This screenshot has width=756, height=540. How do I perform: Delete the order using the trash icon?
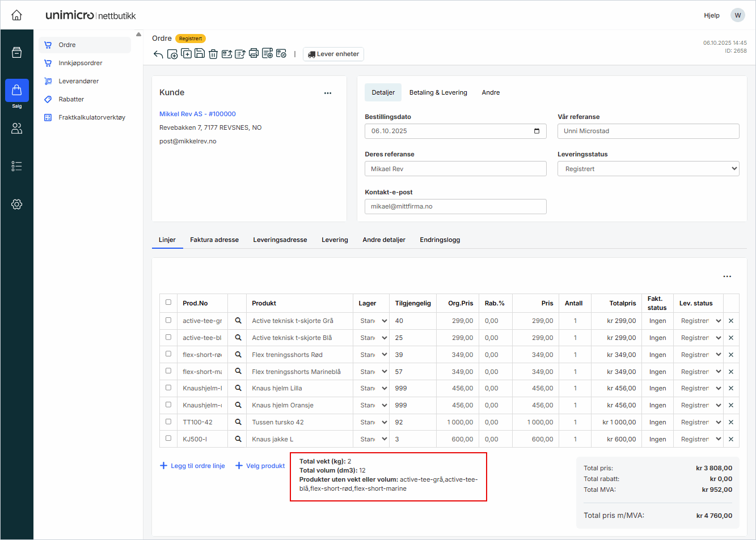[213, 54]
